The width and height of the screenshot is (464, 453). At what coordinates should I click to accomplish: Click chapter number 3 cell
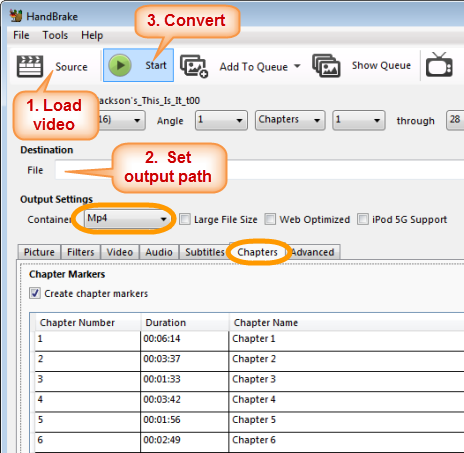click(88, 381)
